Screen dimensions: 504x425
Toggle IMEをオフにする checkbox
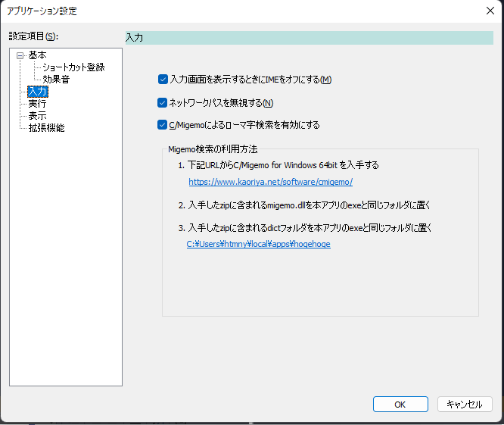click(x=163, y=80)
